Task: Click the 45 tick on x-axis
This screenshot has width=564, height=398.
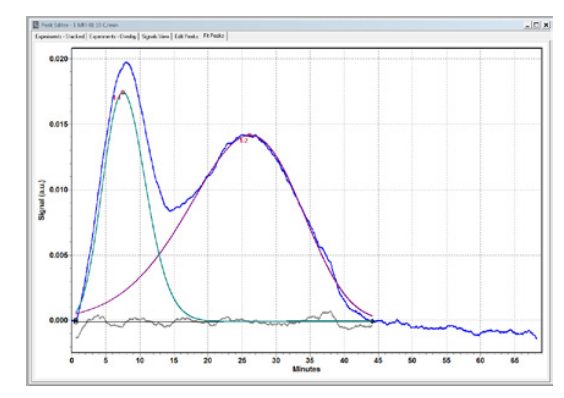Action: [378, 360]
